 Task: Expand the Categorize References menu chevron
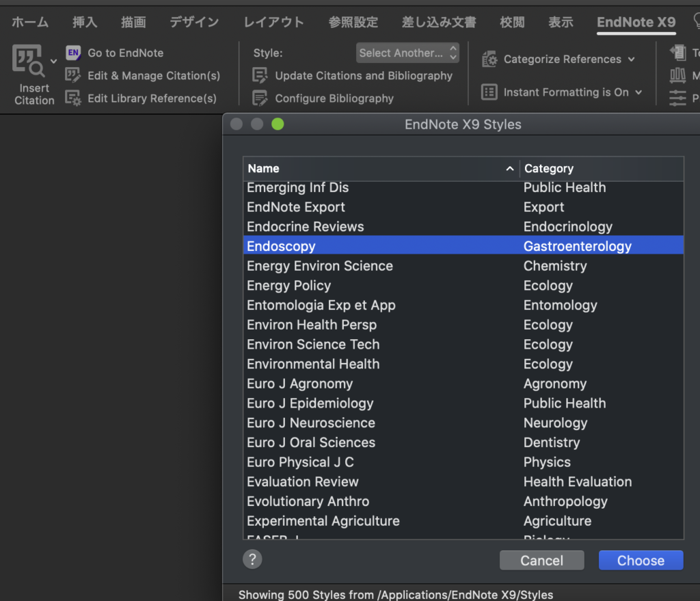click(631, 59)
